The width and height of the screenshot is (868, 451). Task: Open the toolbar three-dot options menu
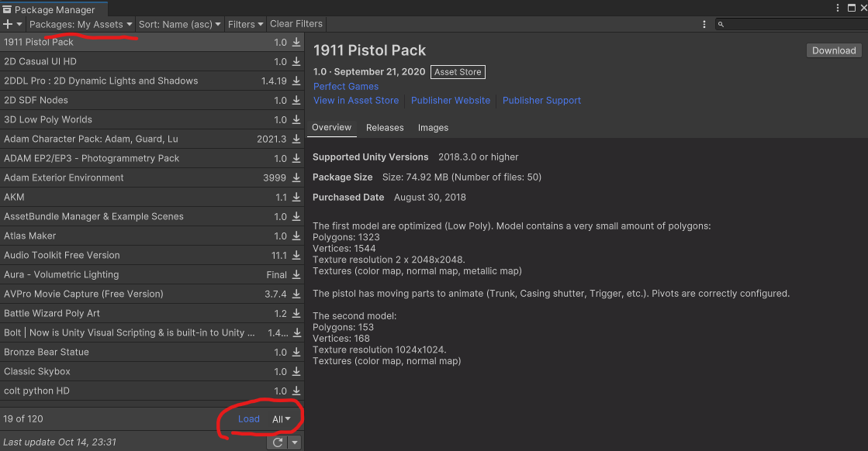click(704, 24)
